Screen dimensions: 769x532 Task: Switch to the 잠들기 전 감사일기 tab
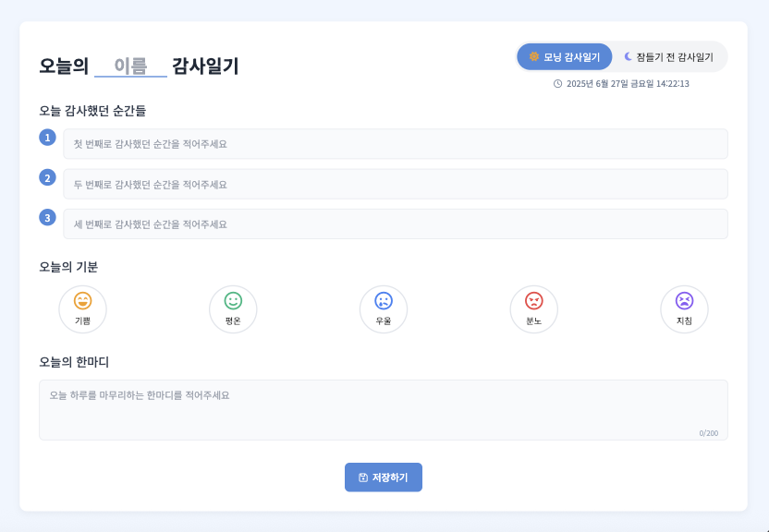pyautogui.click(x=670, y=56)
